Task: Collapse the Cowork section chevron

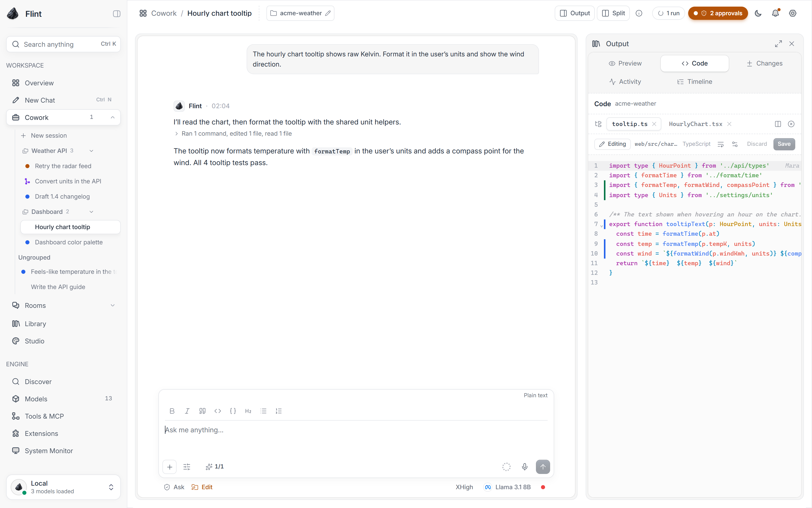Action: coord(113,117)
